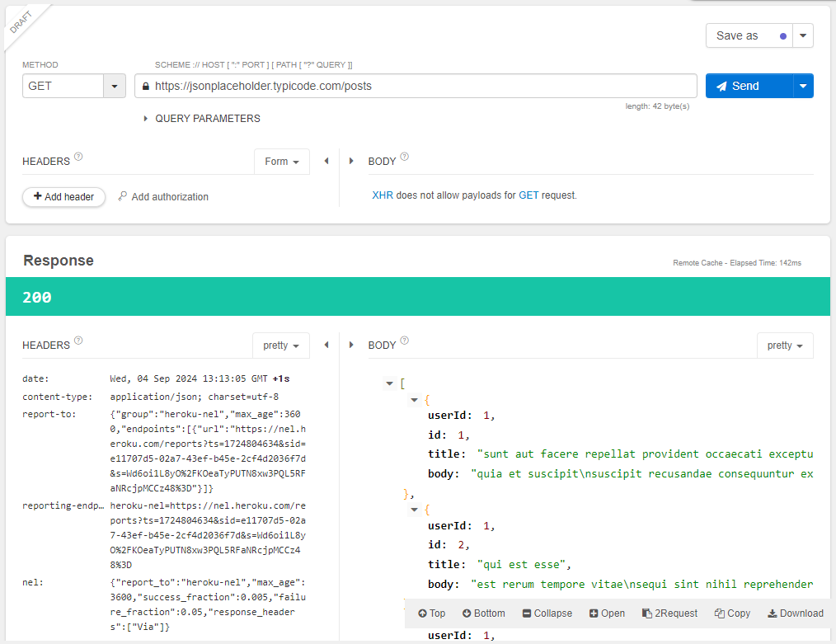Open the HEADERS help tooltip icon
Image resolution: width=836 pixels, height=644 pixels.
tap(77, 157)
